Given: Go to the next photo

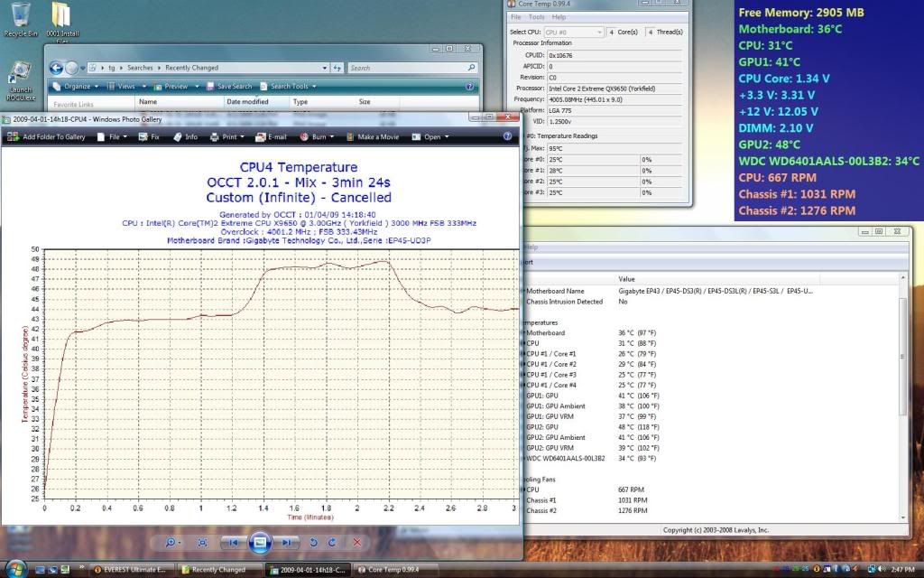Looking at the screenshot, I should pos(286,543).
